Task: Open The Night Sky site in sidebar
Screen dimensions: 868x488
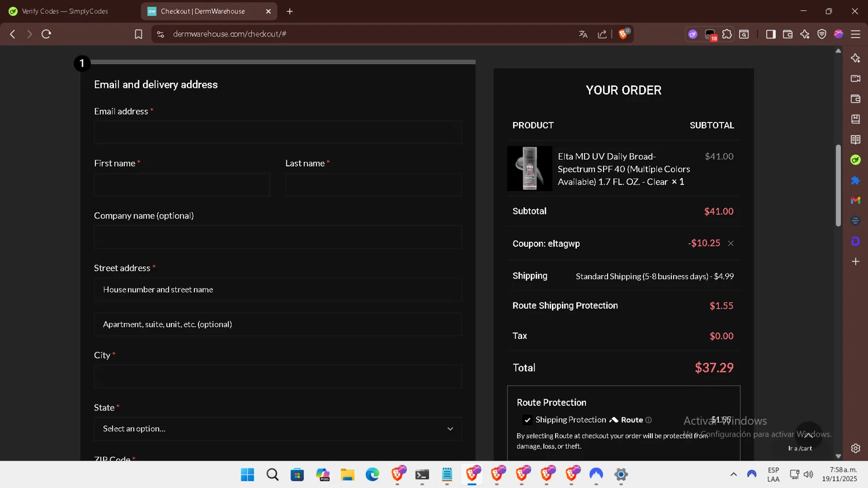Action: (x=855, y=221)
